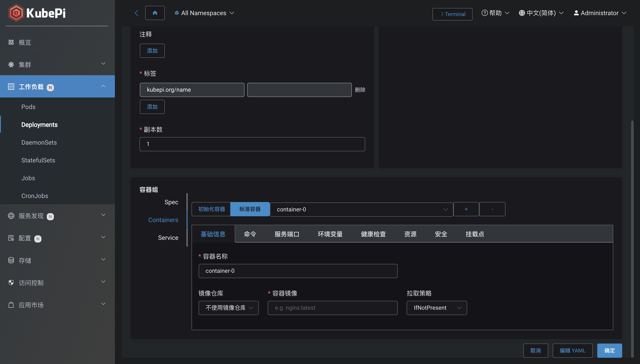Image resolution: width=640 pixels, height=364 pixels.
Task: Expand the 集群 sidebar section
Action: point(103,63)
